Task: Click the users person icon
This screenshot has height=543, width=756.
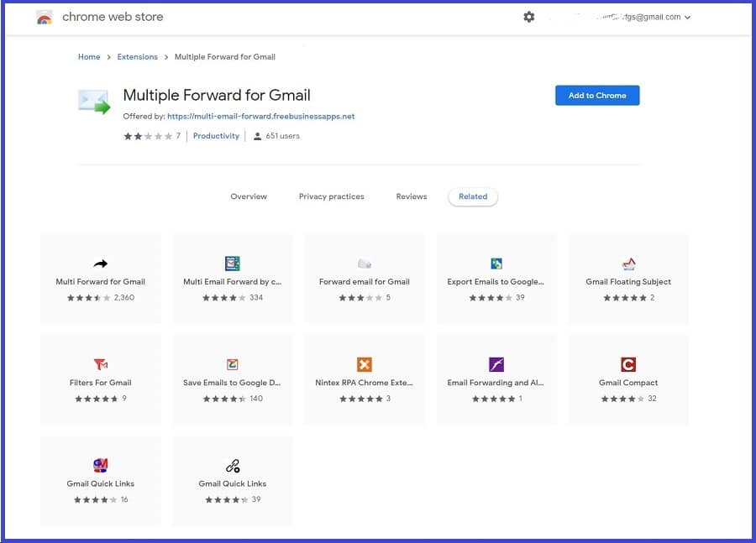Action: point(258,136)
